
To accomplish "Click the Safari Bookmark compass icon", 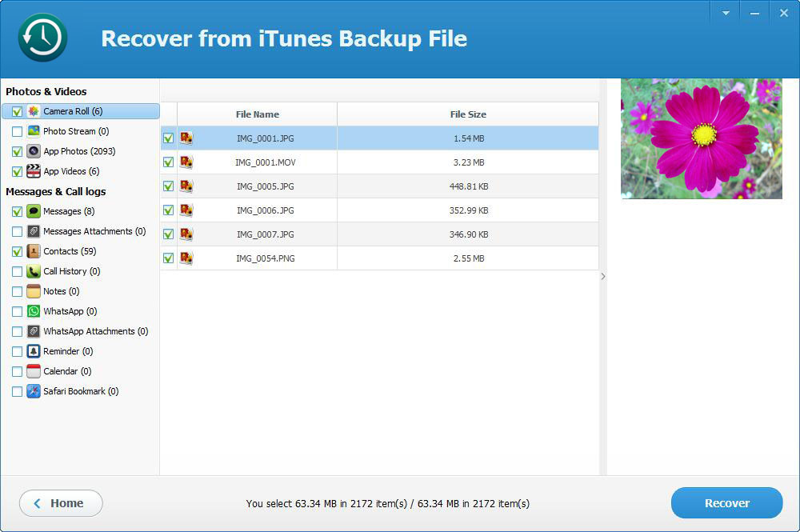I will pos(34,391).
